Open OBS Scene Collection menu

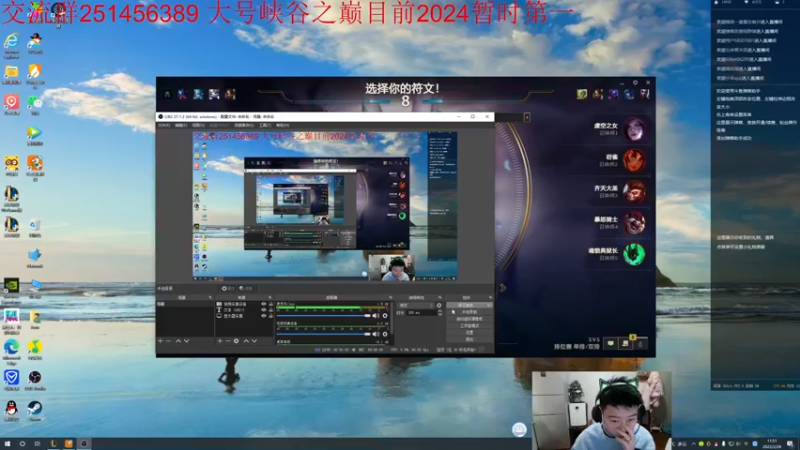244,126
